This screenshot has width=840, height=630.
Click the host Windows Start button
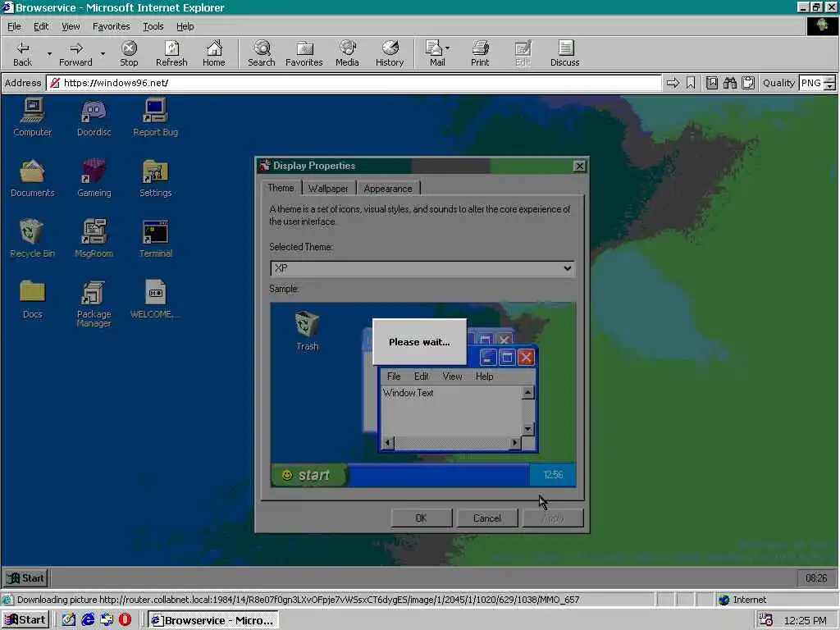(x=25, y=620)
